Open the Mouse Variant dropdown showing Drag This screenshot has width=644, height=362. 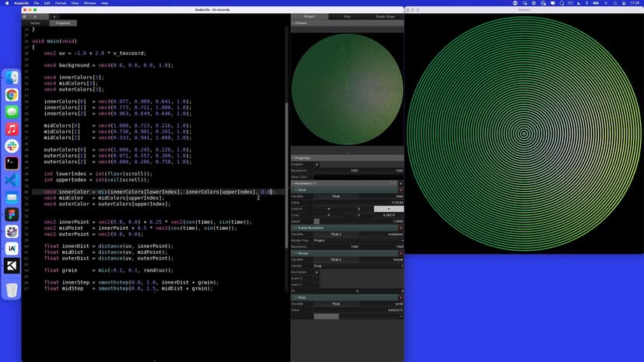click(x=358, y=266)
